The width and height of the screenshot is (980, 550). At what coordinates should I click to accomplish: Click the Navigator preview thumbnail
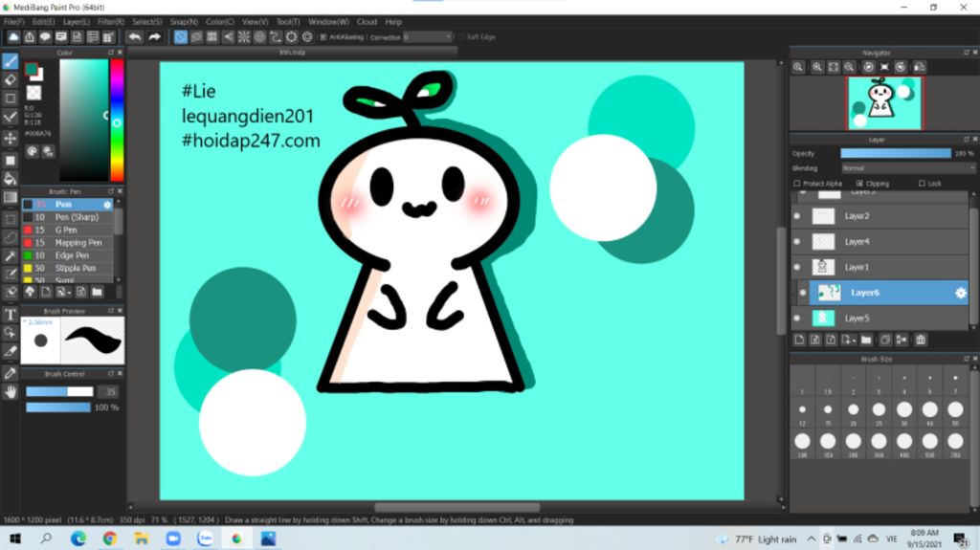[883, 103]
